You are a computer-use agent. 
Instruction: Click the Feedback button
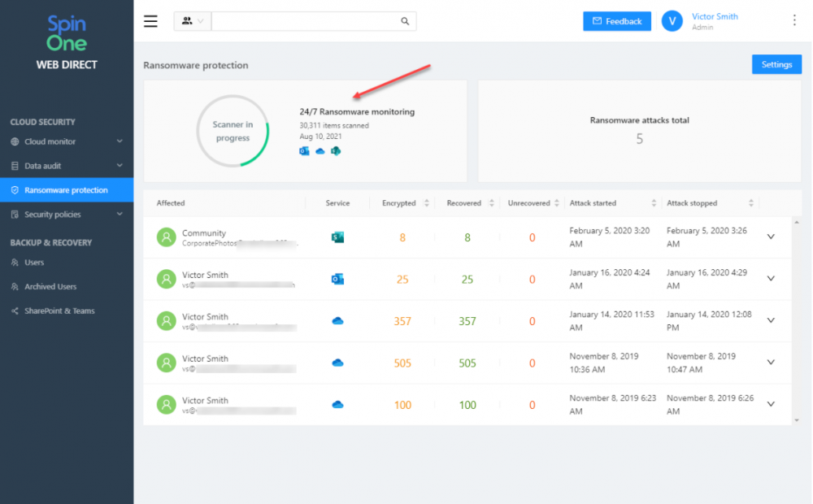[617, 21]
